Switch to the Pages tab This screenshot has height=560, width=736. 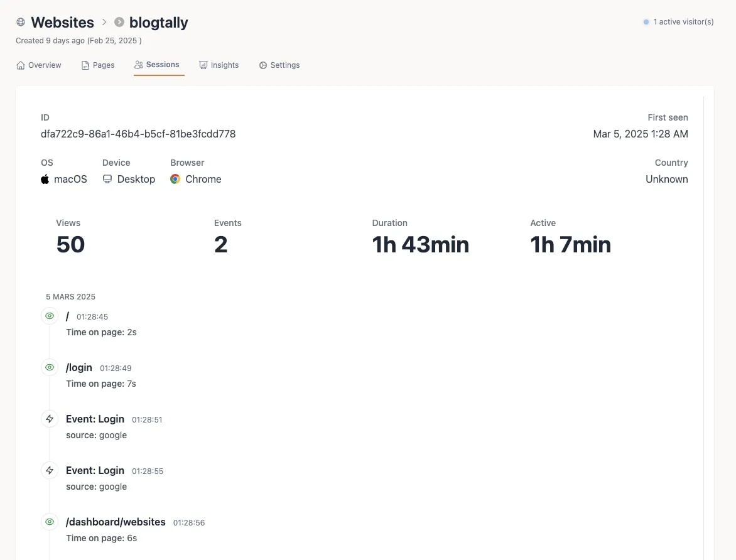click(x=98, y=65)
